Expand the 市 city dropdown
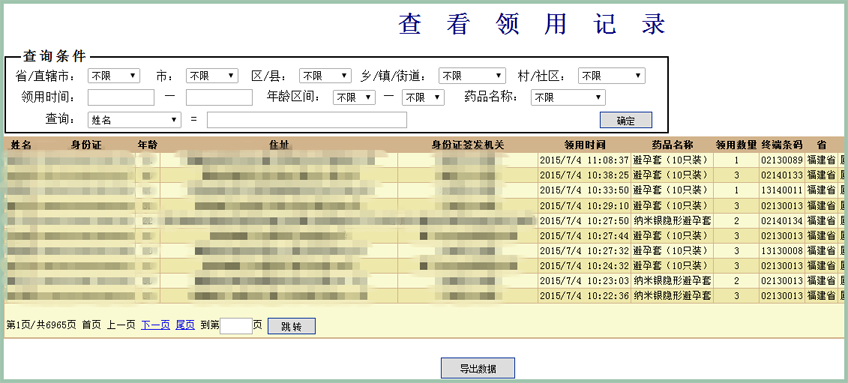This screenshot has height=383, width=848. click(212, 76)
